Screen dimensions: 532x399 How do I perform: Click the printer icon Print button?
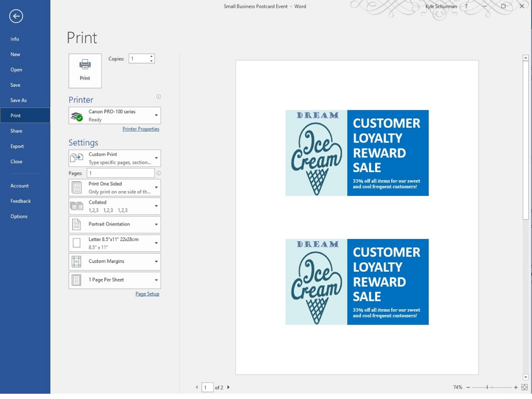coord(85,71)
